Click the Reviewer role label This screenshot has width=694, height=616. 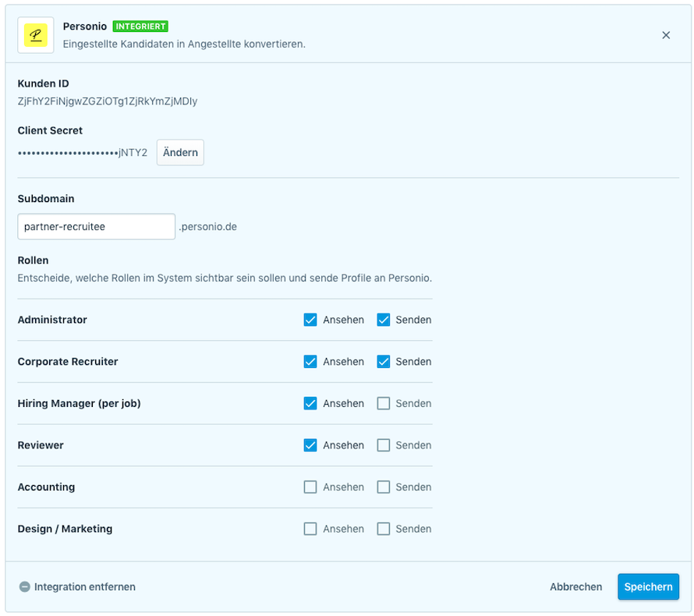coord(41,445)
